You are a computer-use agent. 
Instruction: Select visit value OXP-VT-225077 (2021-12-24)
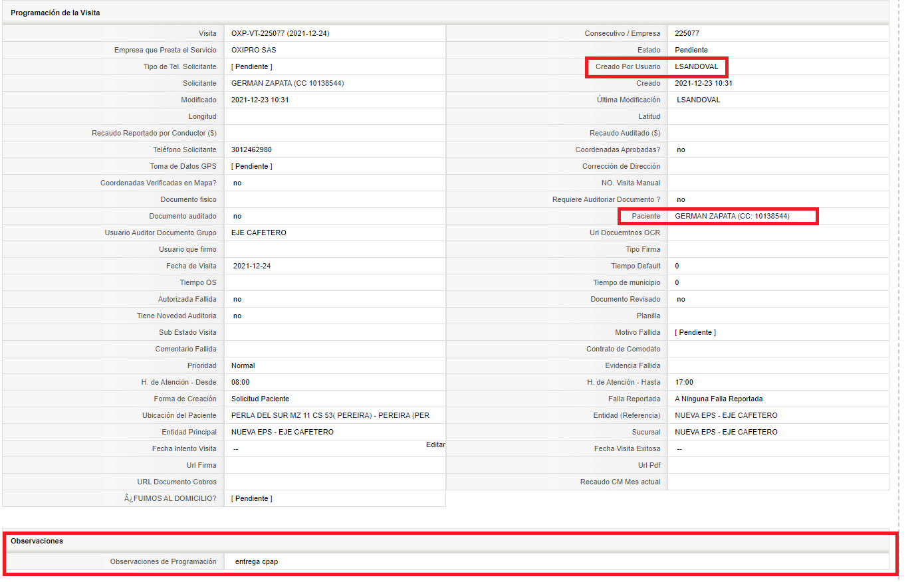[280, 33]
